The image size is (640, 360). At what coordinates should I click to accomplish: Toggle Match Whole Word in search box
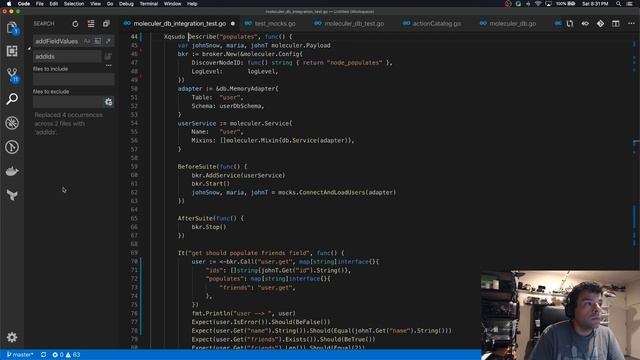point(98,41)
